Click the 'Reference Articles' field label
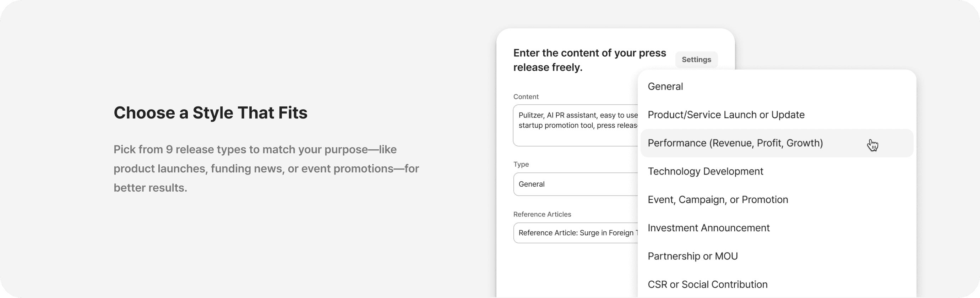Viewport: 980px width, 298px height. click(x=542, y=214)
